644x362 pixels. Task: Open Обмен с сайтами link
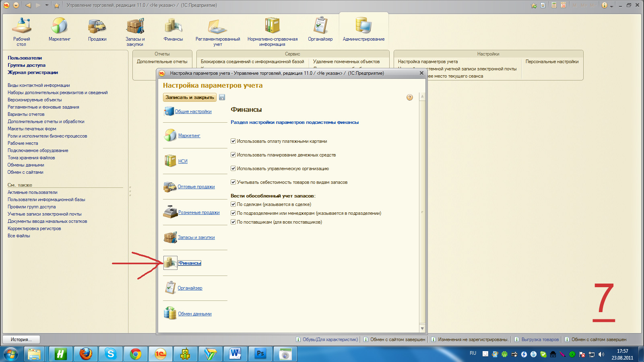tap(25, 172)
